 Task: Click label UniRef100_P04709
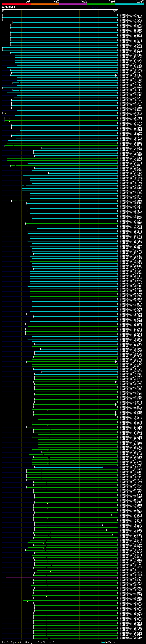point(131,110)
